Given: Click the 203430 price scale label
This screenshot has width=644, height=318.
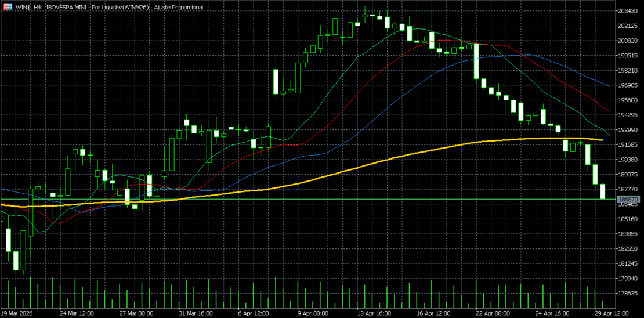Looking at the screenshot, I should (x=627, y=11).
